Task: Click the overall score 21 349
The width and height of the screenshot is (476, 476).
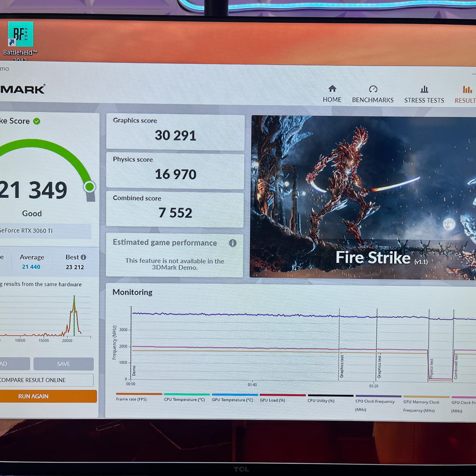Action: 33,190
